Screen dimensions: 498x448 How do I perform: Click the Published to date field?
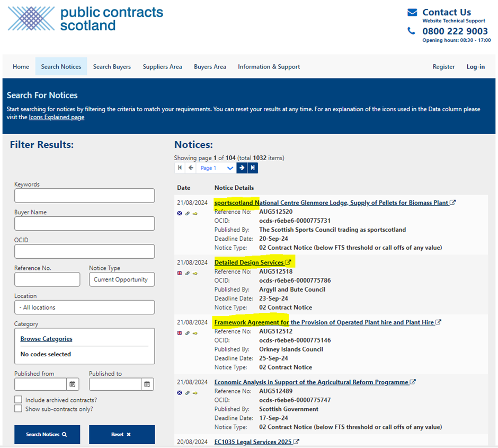click(115, 384)
